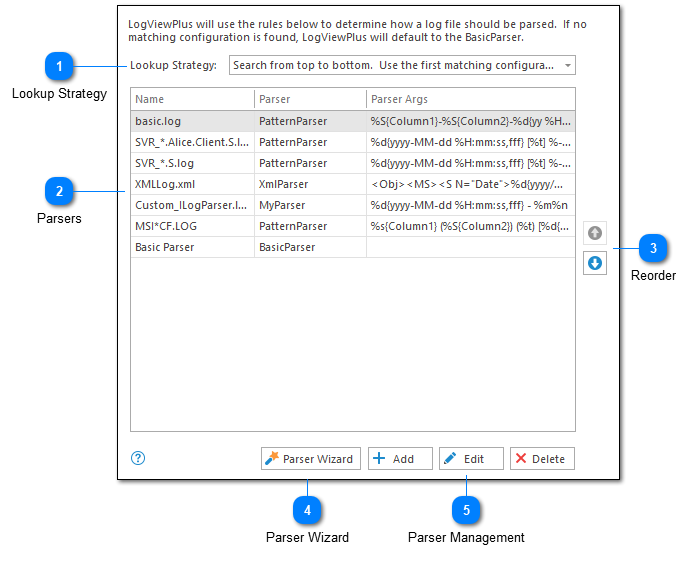Image resolution: width=692 pixels, height=561 pixels.
Task: Launch the Parser Wizard button
Action: pos(311,459)
